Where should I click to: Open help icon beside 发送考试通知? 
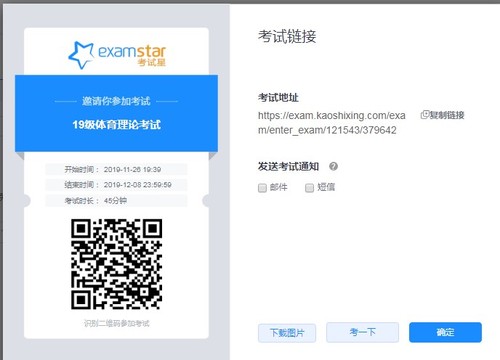point(333,166)
